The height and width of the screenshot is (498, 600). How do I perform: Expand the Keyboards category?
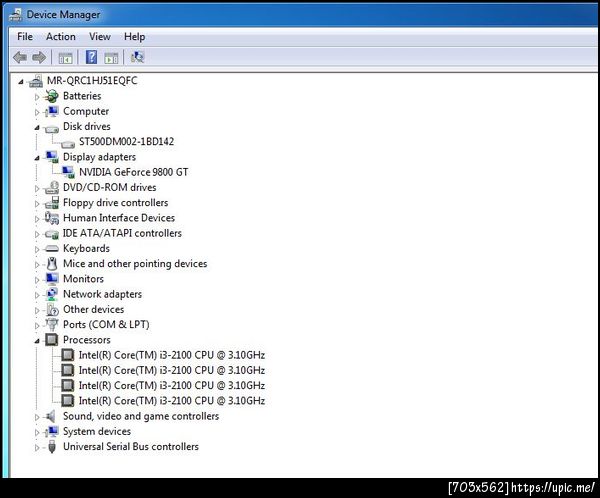click(37, 249)
